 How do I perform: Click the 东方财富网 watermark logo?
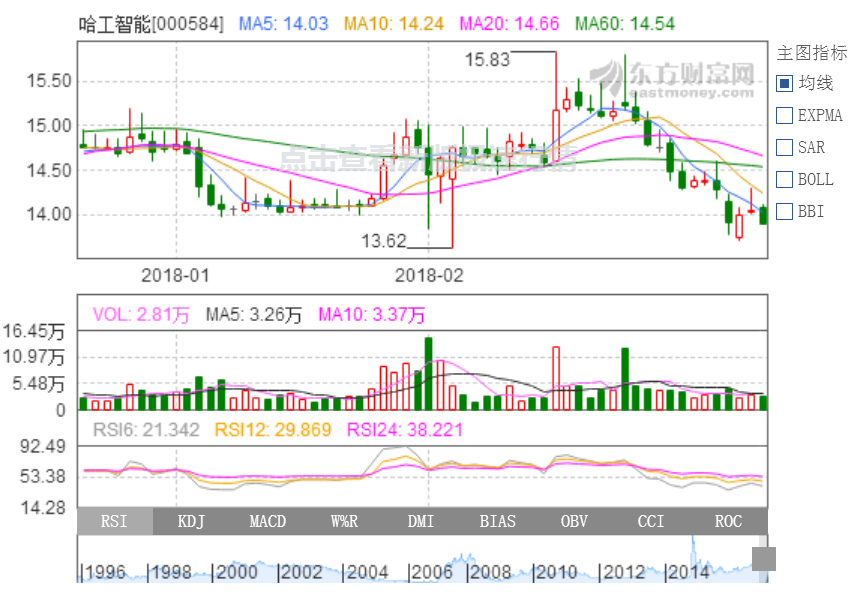point(672,79)
